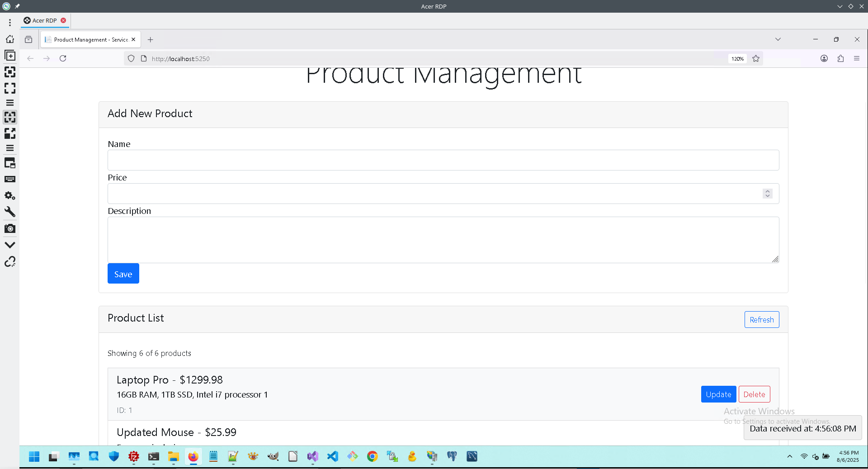Open the purple Visual Studio taskbar icon
The width and height of the screenshot is (868, 469).
point(313,456)
